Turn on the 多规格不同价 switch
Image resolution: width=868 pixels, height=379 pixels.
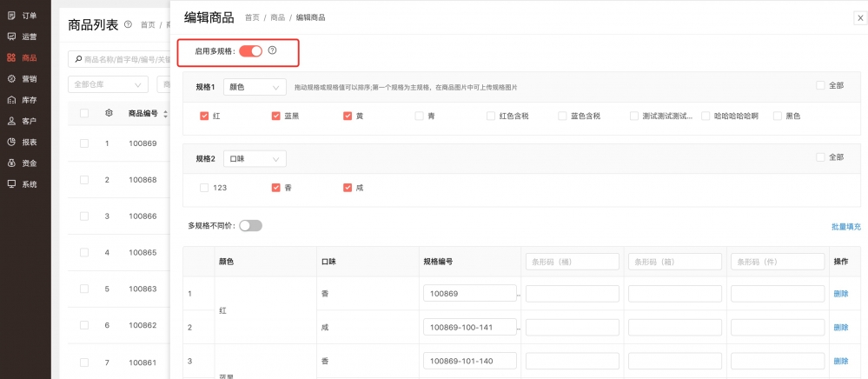tap(250, 226)
